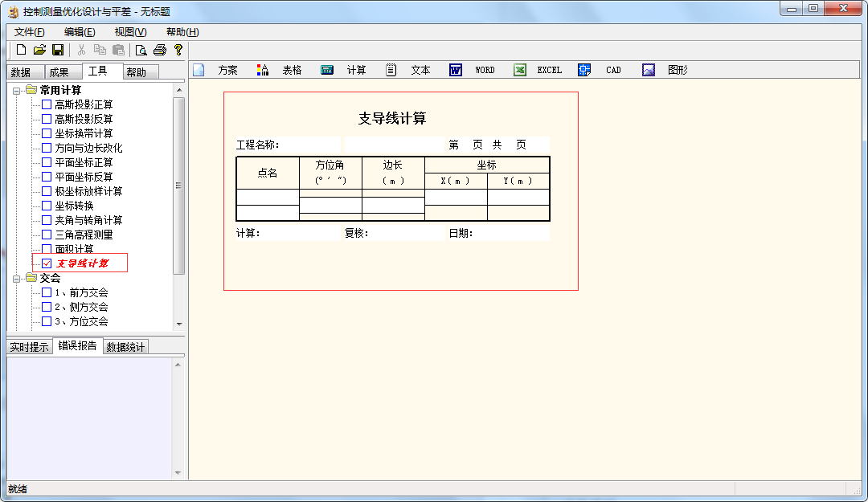Click the New file icon
The width and height of the screenshot is (868, 502).
[x=22, y=50]
